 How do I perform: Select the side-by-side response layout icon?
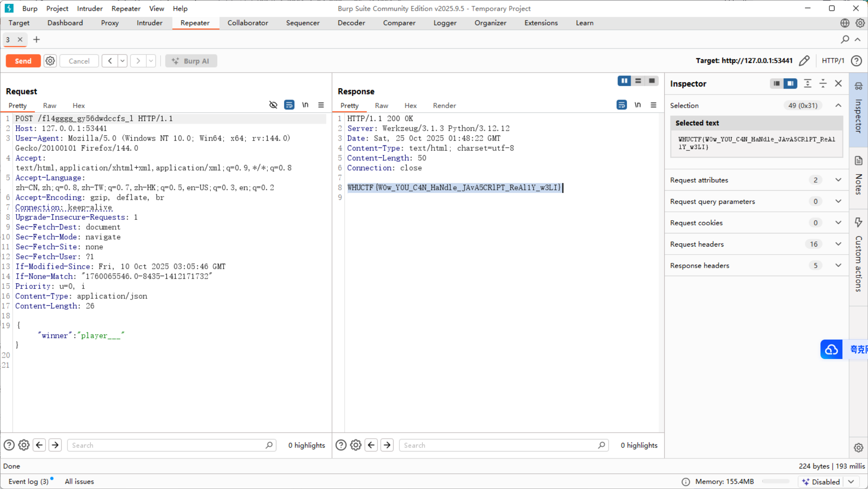click(x=624, y=81)
